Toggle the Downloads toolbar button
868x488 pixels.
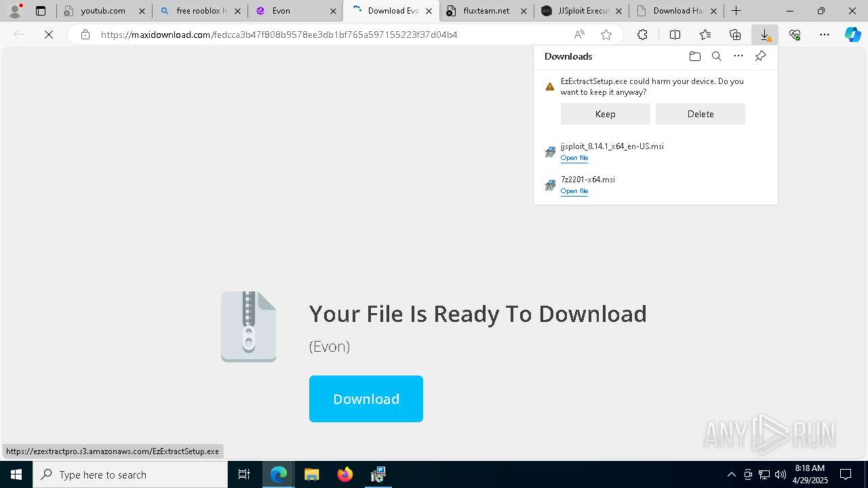point(765,35)
